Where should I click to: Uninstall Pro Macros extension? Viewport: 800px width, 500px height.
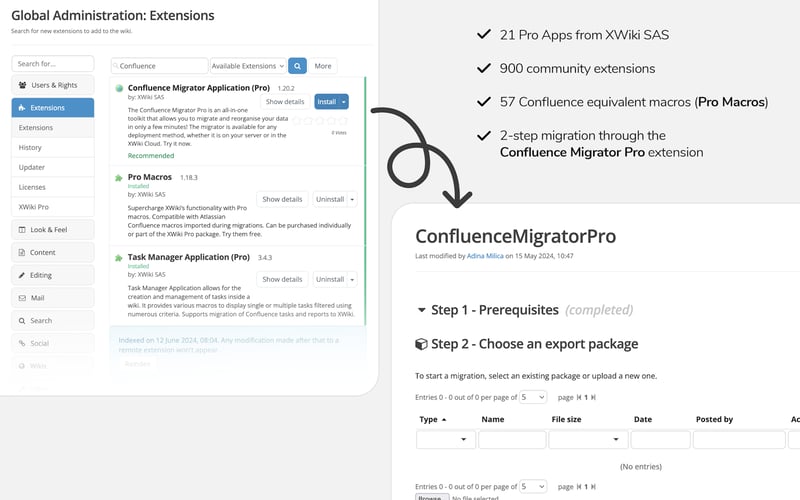coord(330,199)
